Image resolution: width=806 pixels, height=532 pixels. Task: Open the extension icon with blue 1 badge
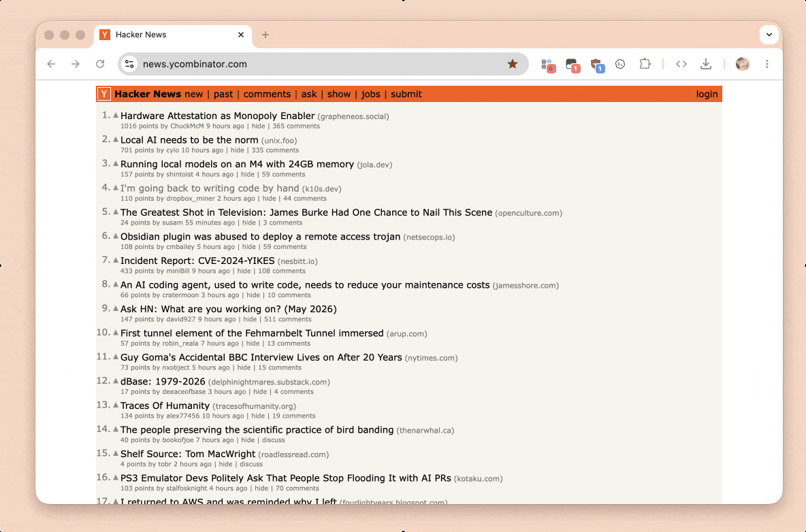click(x=597, y=65)
